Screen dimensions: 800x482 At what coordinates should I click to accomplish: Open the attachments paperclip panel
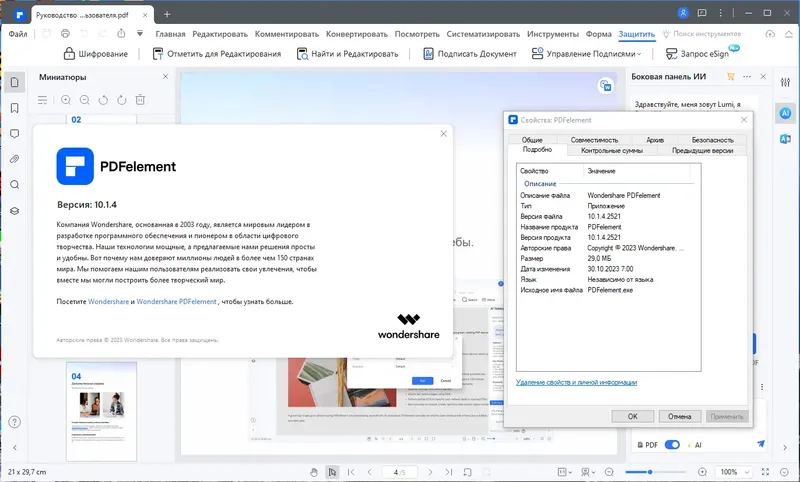point(15,159)
